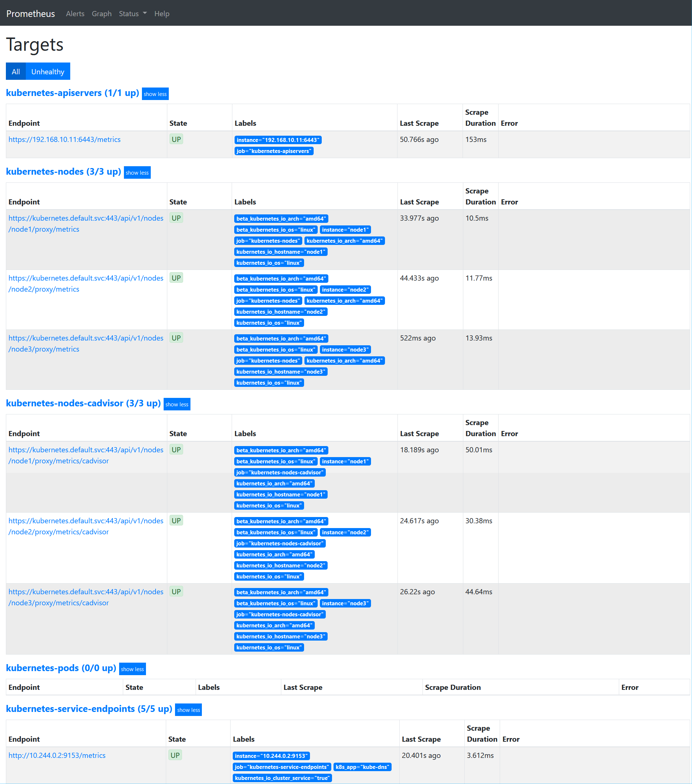
Task: Select the All targets filter
Action: click(15, 71)
